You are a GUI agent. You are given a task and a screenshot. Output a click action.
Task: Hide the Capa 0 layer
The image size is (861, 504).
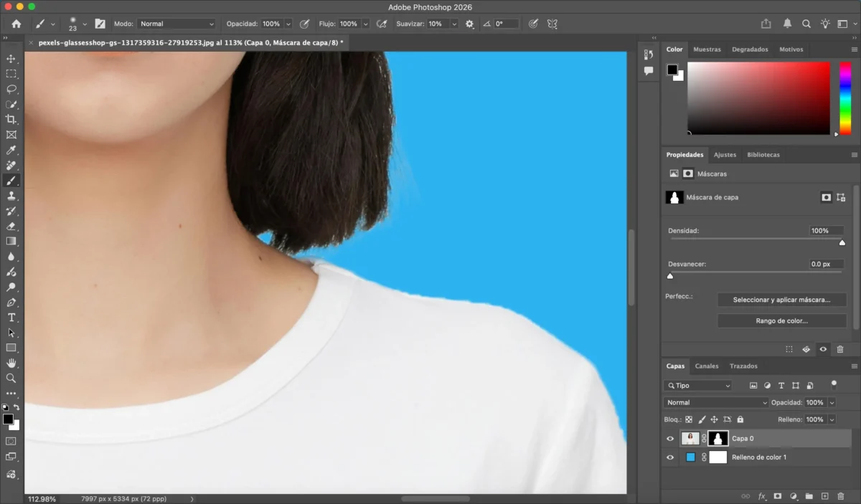[x=670, y=439]
